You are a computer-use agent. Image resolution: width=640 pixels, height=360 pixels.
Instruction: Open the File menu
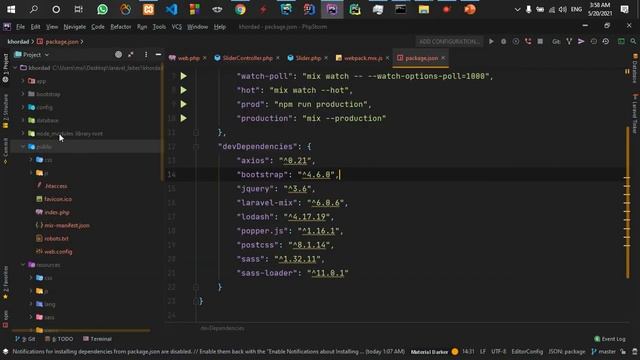(x=20, y=27)
